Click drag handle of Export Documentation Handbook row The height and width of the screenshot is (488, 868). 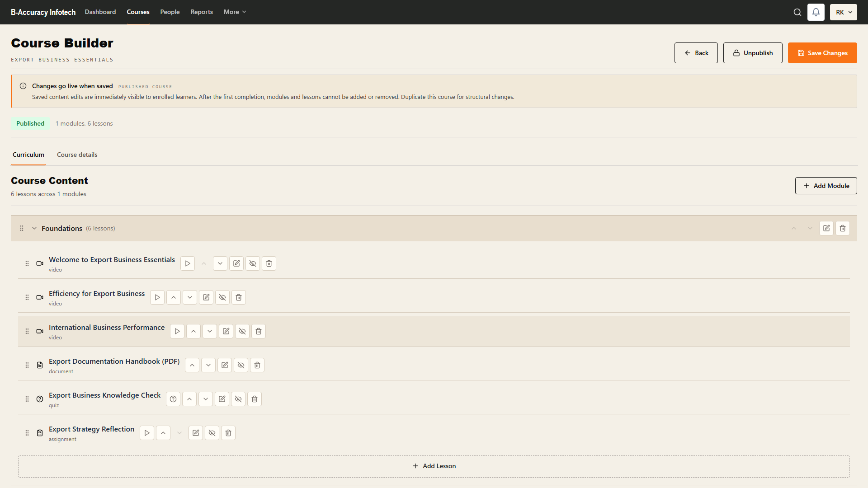point(27,365)
